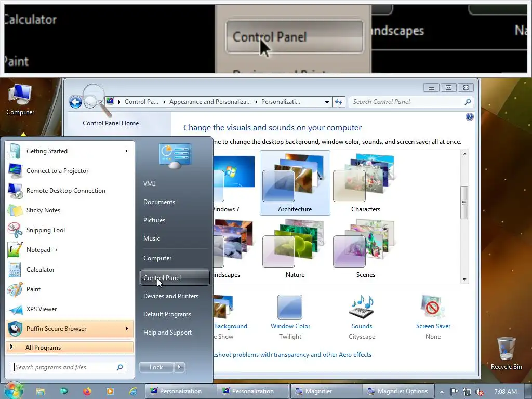Open the Screen Saver icon
Viewport: 532px width, 399px height.
tap(433, 307)
